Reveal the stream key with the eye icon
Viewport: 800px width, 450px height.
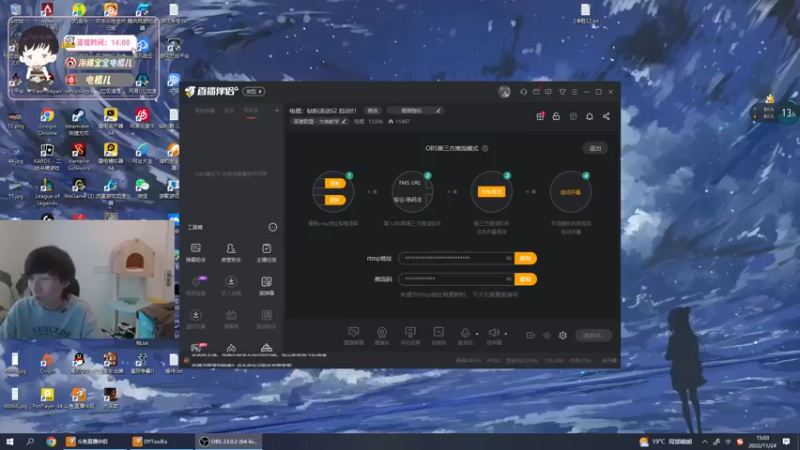[509, 279]
